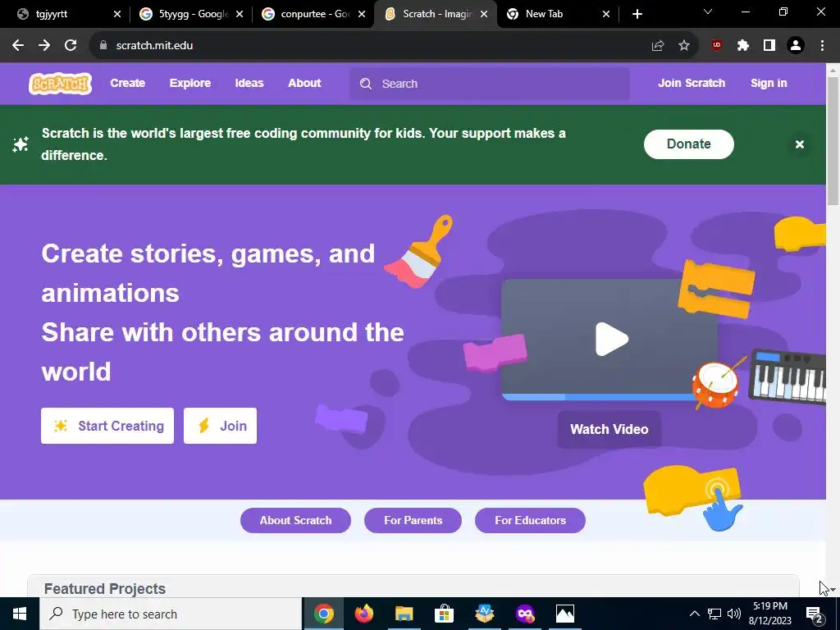Click the Scratch logo in the header
This screenshot has height=630, width=840.
(60, 84)
